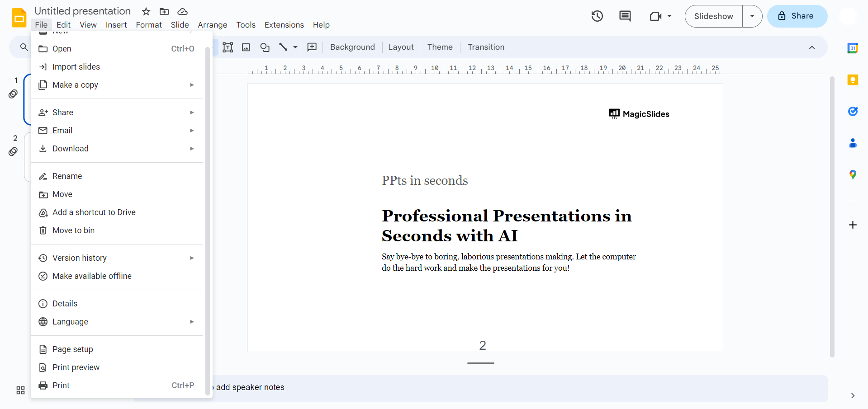This screenshot has width=868, height=409.
Task: Open Google Calendar sidebar icon
Action: 853,48
